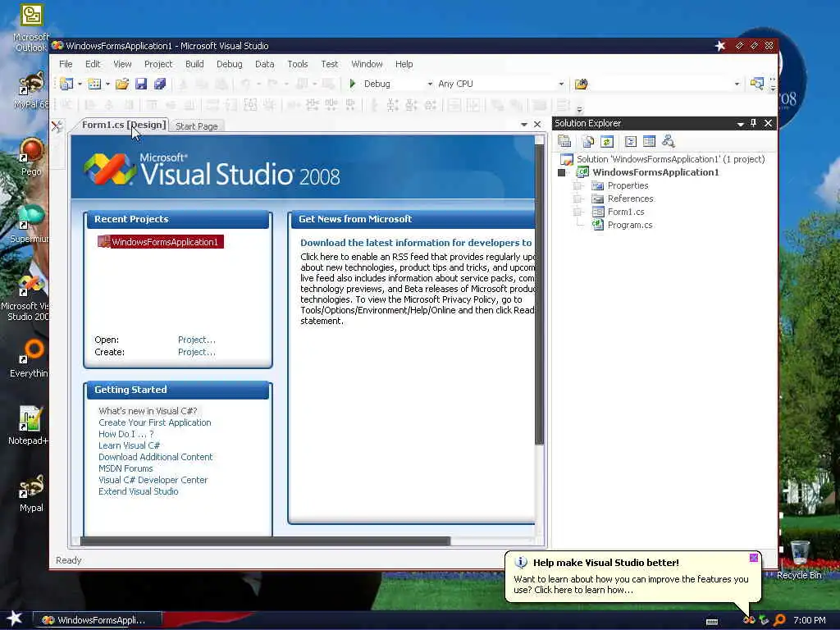Open WindowsFormsApplication1 from Recent Projects
The height and width of the screenshot is (630, 840).
(161, 242)
